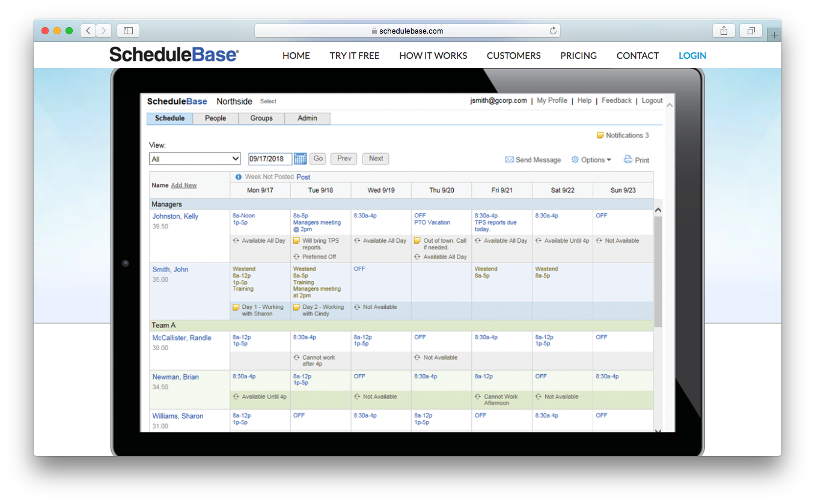Click the Week Not Posted info icon
The width and height of the screenshot is (815, 504).
point(238,177)
